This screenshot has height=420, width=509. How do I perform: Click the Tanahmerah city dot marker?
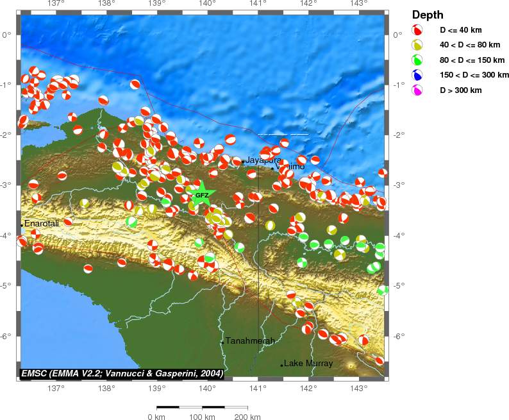click(222, 342)
